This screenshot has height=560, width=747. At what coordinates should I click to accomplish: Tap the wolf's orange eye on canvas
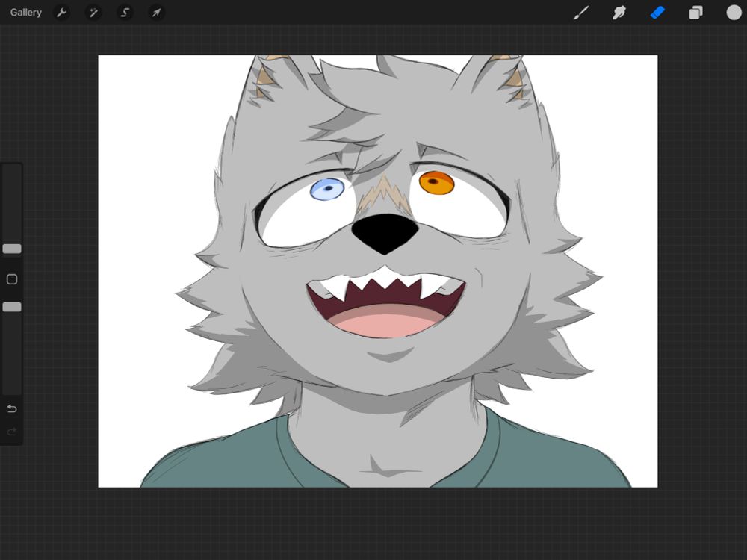(x=436, y=183)
